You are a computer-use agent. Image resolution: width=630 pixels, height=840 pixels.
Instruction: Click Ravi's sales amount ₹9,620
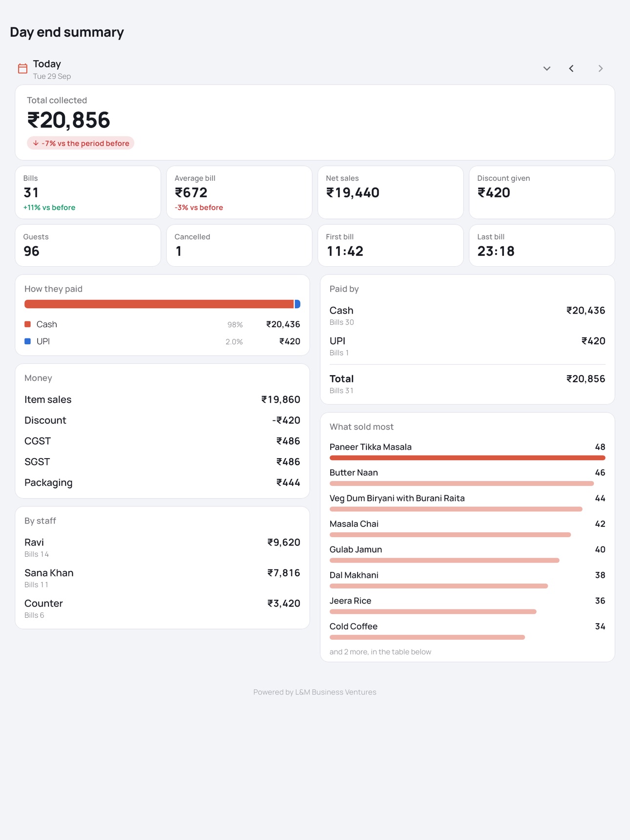point(284,543)
